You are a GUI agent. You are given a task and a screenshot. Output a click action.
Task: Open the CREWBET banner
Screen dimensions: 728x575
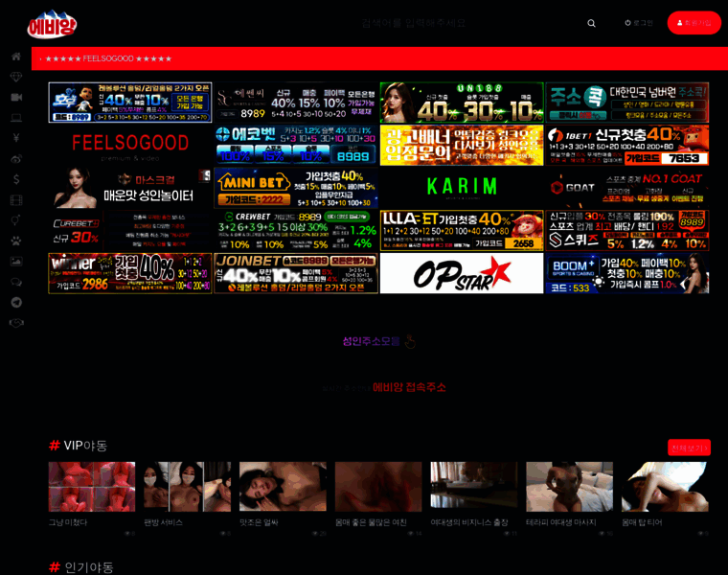(296, 230)
